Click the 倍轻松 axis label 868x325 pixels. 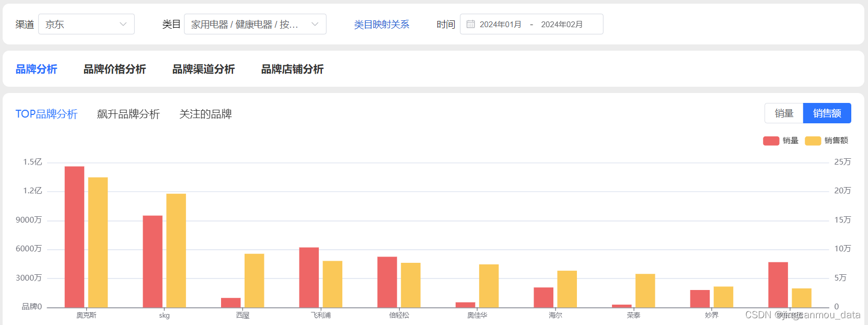(399, 315)
